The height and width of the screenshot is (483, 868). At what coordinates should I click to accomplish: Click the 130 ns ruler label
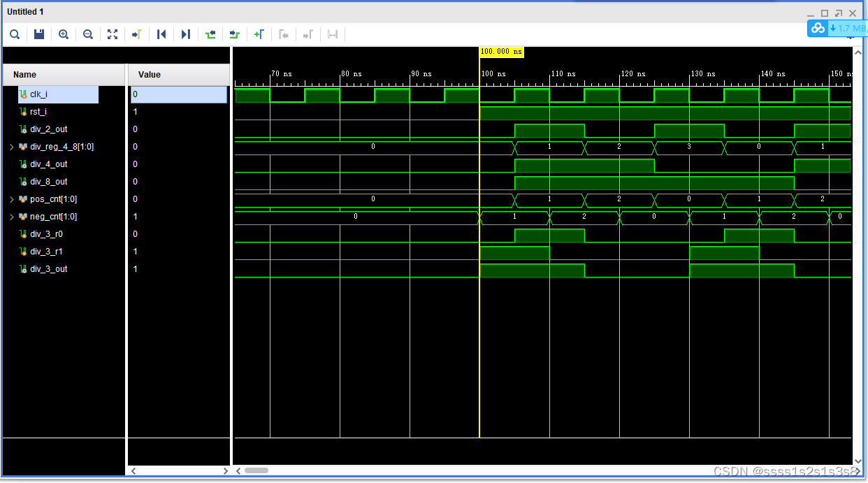703,73
